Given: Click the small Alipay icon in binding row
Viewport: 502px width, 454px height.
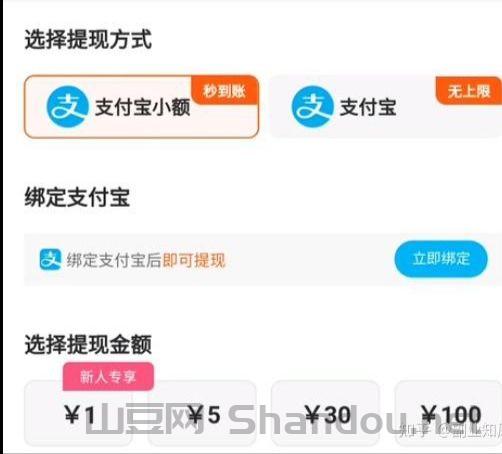Looking at the screenshot, I should click(50, 259).
